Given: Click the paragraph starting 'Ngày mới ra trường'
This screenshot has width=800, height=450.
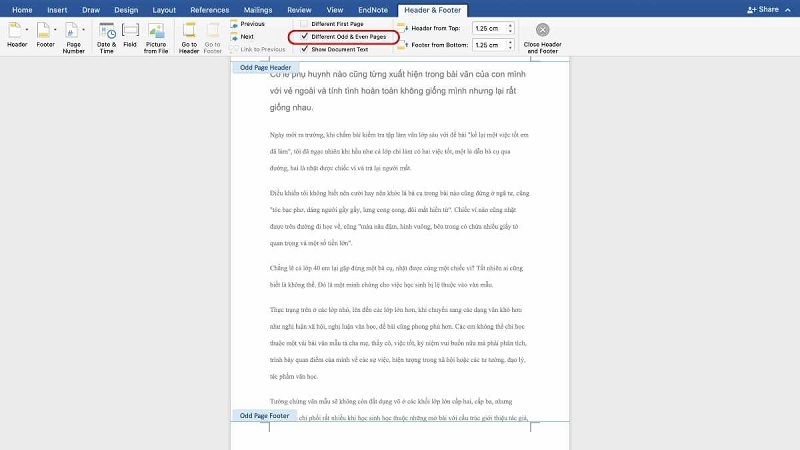Looking at the screenshot, I should click(399, 152).
